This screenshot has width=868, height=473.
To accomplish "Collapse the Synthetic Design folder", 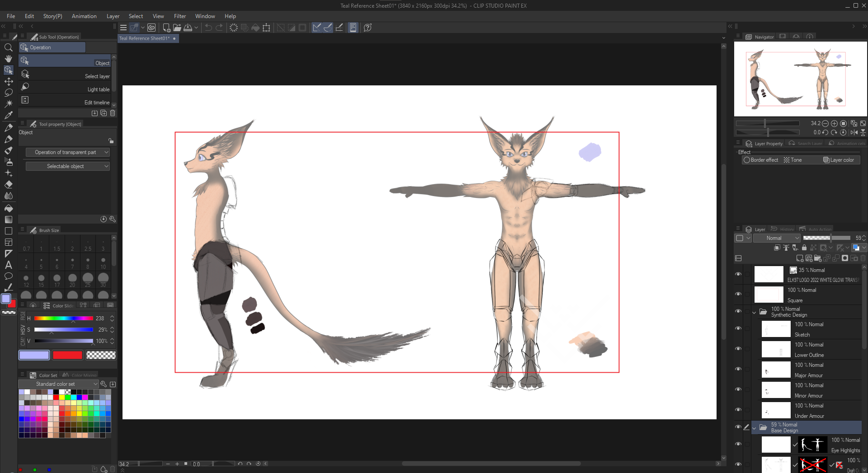I will click(754, 312).
